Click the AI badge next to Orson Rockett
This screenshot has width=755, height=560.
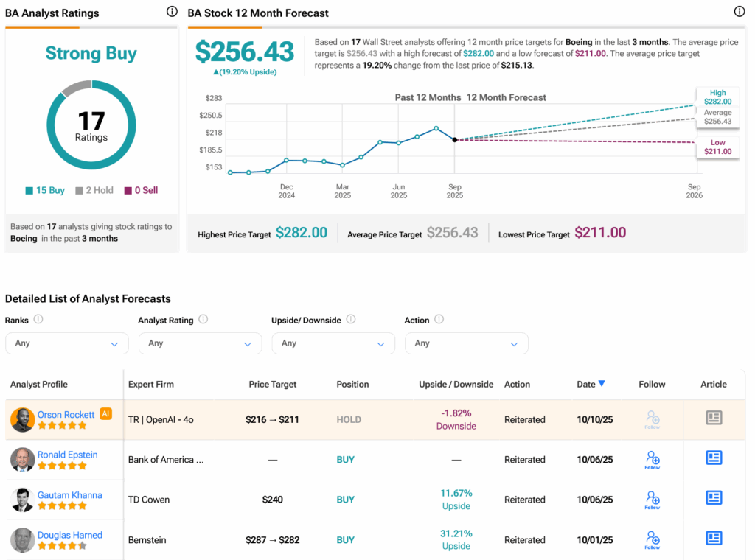105,414
